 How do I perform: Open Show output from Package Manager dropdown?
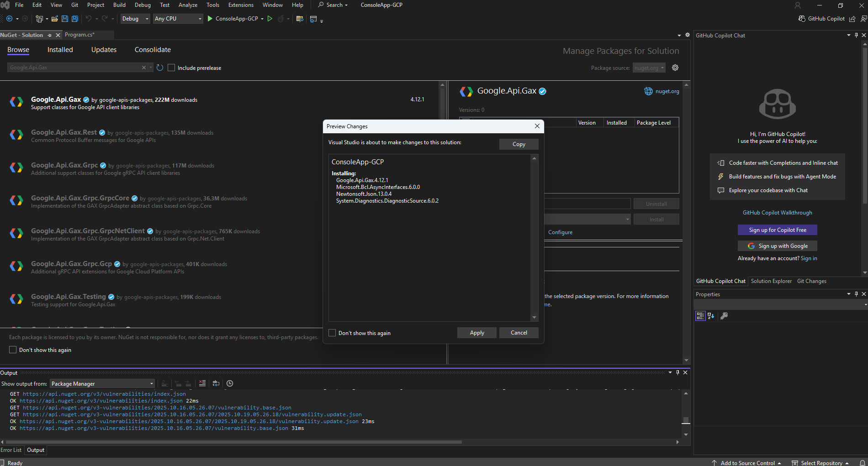[102, 384]
